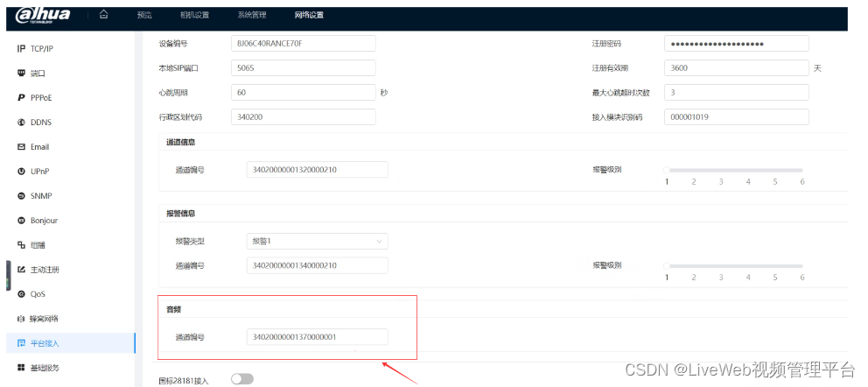This screenshot has width=868, height=387.
Task: Switch to the 预览 tab
Action: point(144,15)
